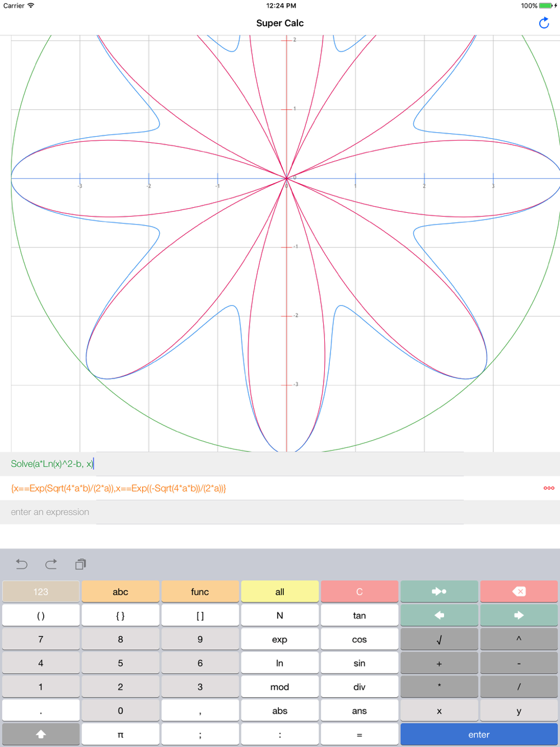Insert square brackets with the [ ] key
Image resolution: width=560 pixels, height=747 pixels.
pyautogui.click(x=200, y=615)
